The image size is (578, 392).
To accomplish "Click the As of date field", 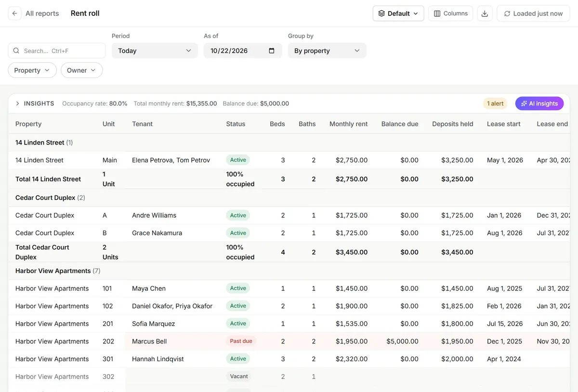I will [x=243, y=51].
